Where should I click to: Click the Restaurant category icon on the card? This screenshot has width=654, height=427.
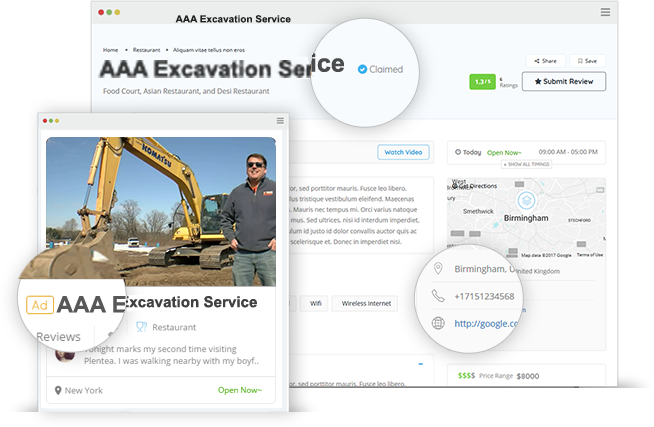pyautogui.click(x=141, y=326)
